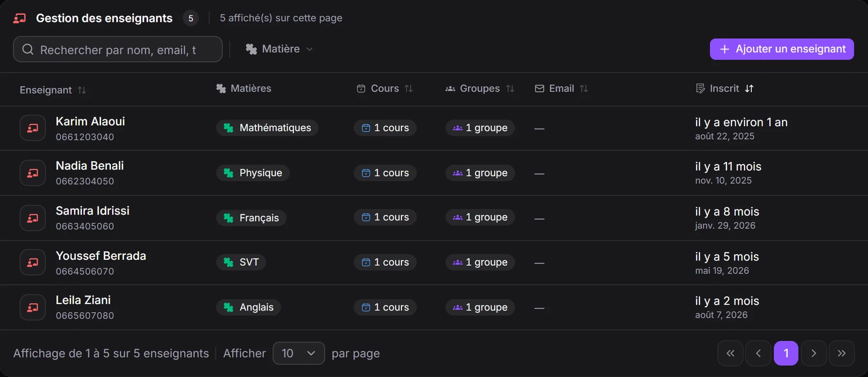The image size is (868, 377).
Task: Click the Français subject tag
Action: (251, 218)
